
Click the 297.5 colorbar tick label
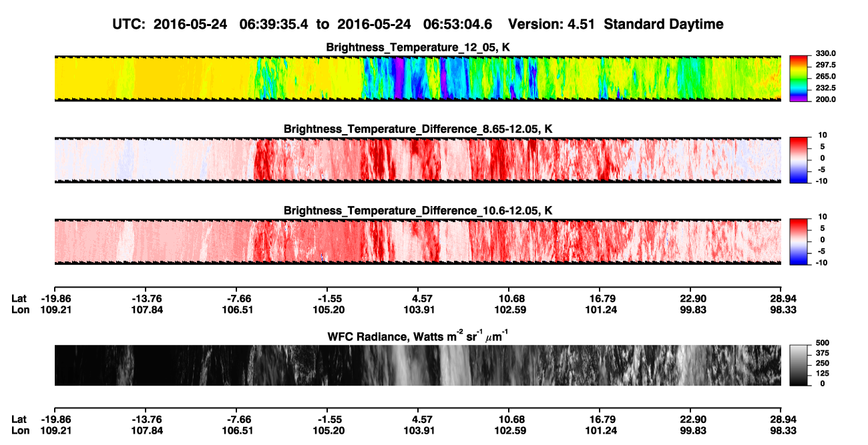pyautogui.click(x=827, y=65)
